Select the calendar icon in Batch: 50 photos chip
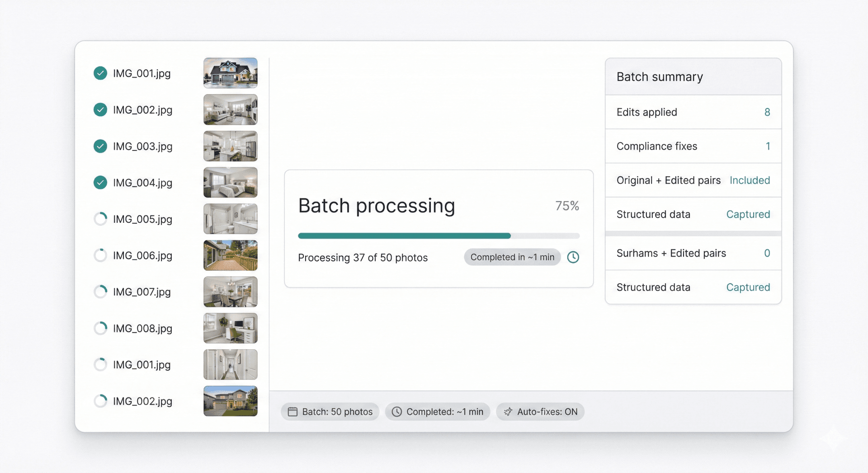The width and height of the screenshot is (868, 473). [293, 412]
